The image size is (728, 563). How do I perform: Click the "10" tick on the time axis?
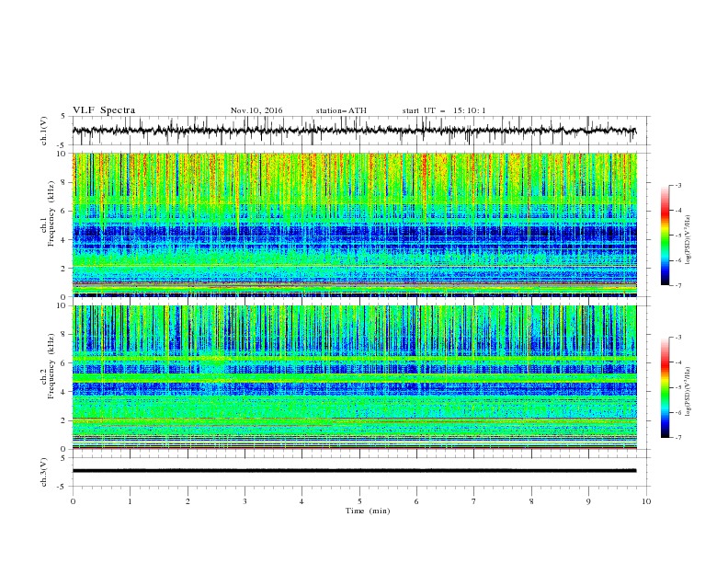pos(646,501)
